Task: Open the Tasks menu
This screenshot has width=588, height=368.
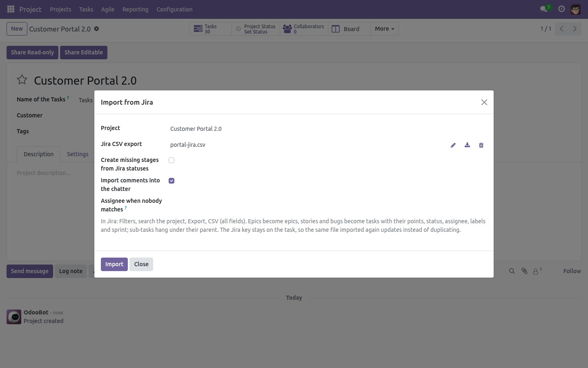Action: point(86,9)
